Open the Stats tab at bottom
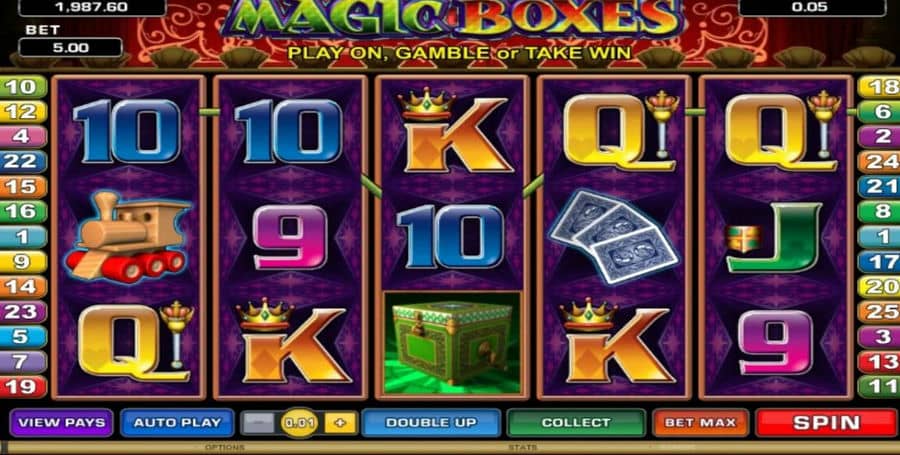Viewport: 900px width, 455px height. pyautogui.click(x=522, y=448)
